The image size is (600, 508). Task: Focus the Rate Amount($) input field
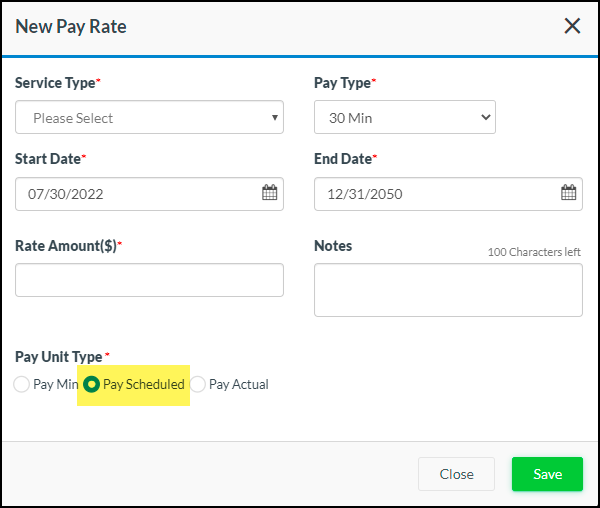pyautogui.click(x=149, y=280)
